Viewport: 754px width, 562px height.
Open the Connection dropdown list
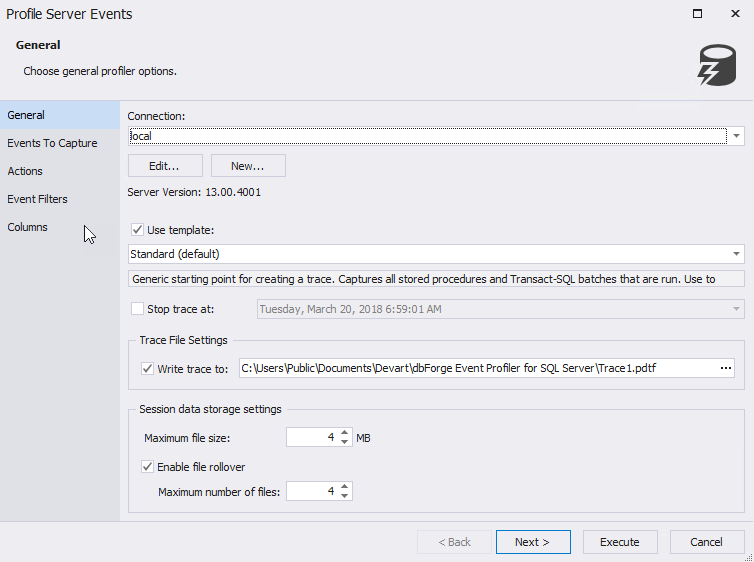point(737,135)
